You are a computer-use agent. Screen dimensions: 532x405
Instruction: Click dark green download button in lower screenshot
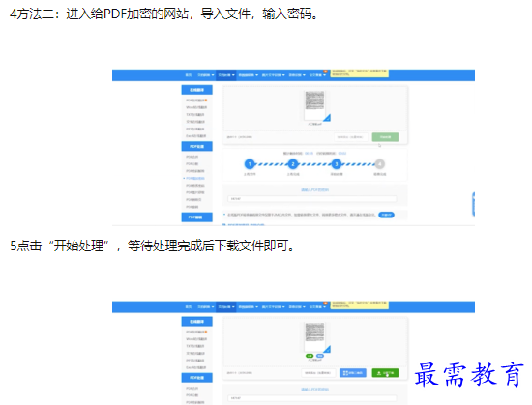click(x=385, y=373)
